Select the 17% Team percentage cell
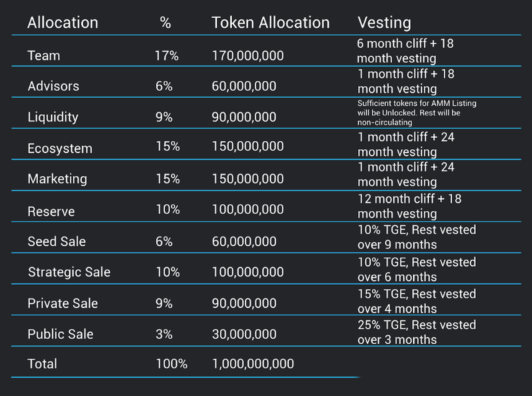Image resolution: width=532 pixels, height=396 pixels. 166,56
